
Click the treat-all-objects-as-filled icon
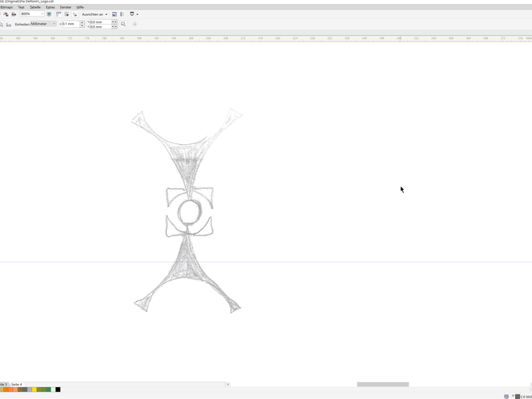(123, 24)
